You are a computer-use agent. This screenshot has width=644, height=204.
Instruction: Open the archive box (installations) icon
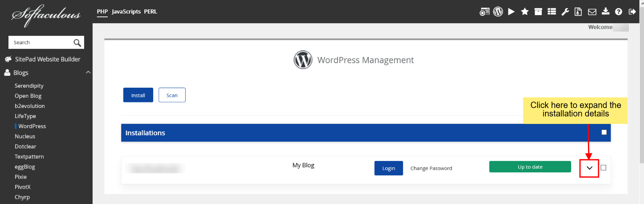click(x=538, y=12)
